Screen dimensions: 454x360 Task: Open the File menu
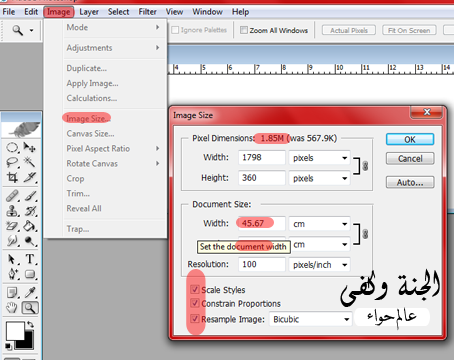(x=9, y=12)
